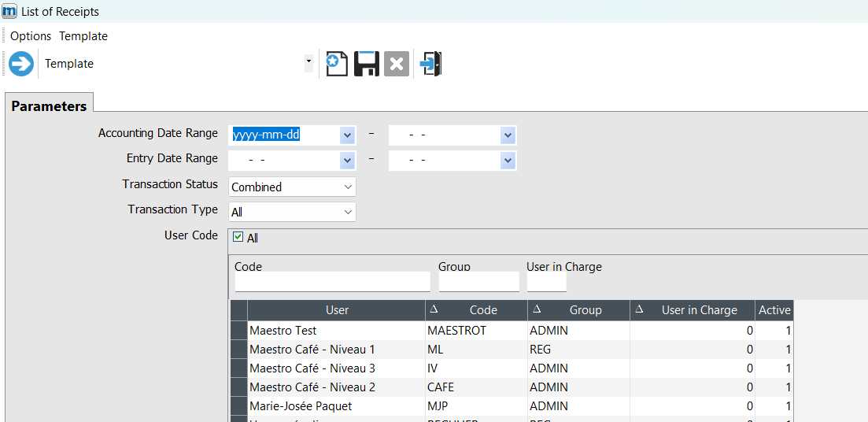Sort by the Group column header
The width and height of the screenshot is (868, 422).
coord(585,310)
